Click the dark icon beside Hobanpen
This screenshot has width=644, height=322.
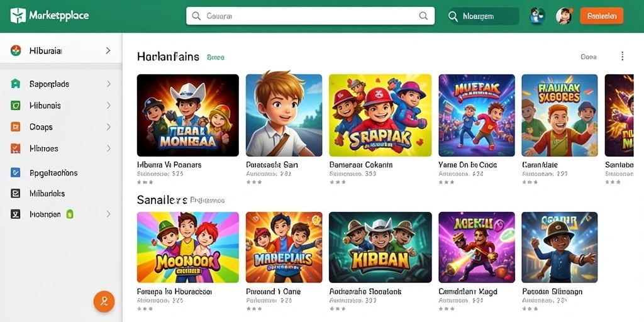pyautogui.click(x=15, y=214)
